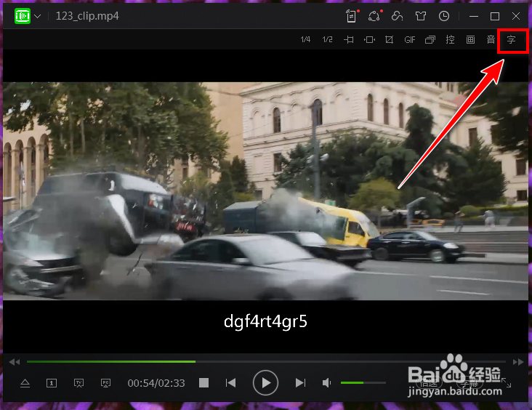The height and width of the screenshot is (410, 532).
Task: Click the fast-forward double-arrow at progress bar right
Action: tap(518, 362)
